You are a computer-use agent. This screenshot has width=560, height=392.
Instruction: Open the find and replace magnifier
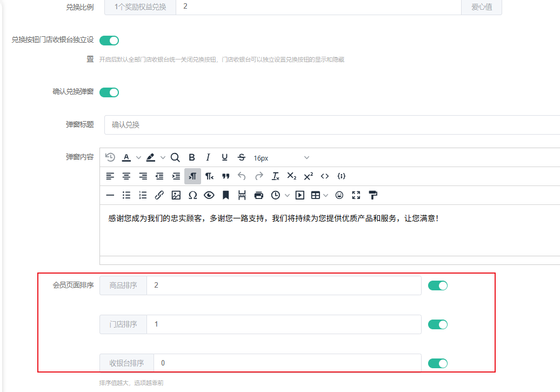(x=175, y=157)
